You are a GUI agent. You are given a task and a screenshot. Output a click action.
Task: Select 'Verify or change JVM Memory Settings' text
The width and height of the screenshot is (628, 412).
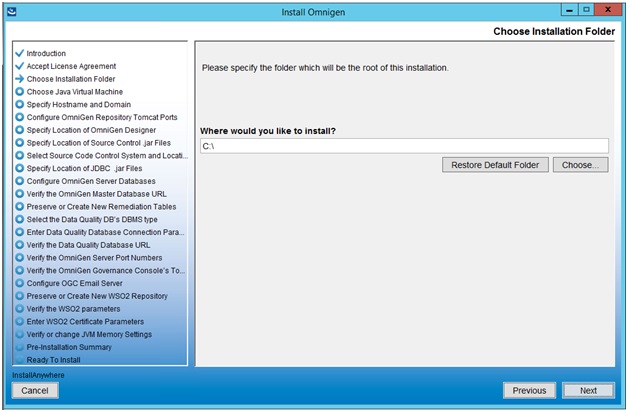pos(89,335)
